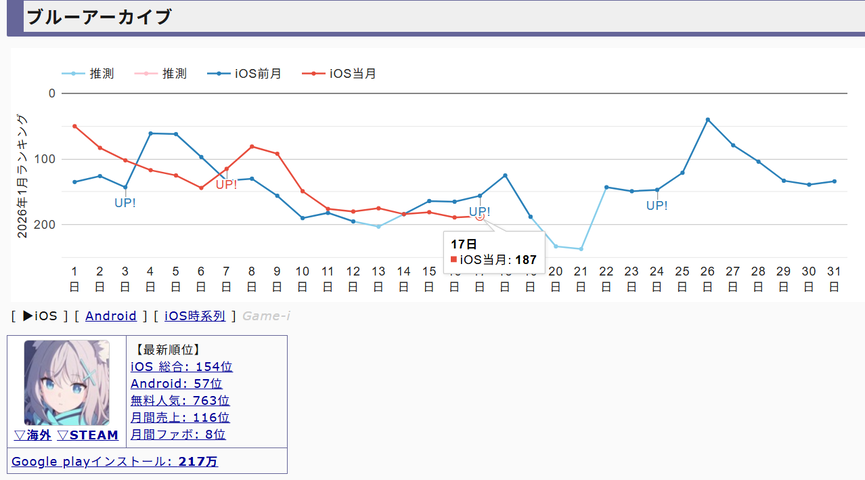Image resolution: width=865 pixels, height=480 pixels.
Task: Hide the iOS当月 series via its legend entry
Action: [339, 73]
